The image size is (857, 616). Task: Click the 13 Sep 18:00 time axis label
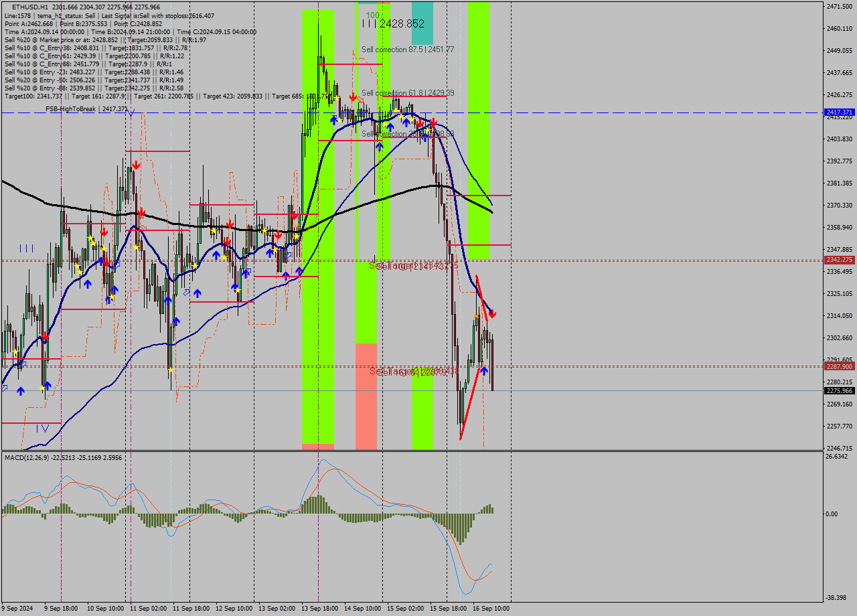(319, 609)
